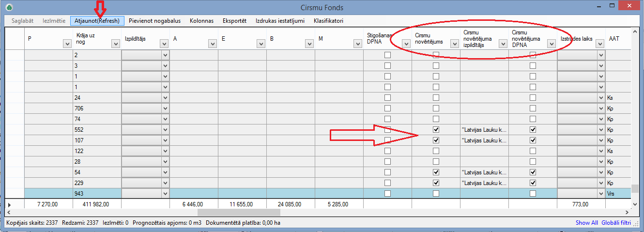
Task: Expand Izpildītājs combo box in row 943
Action: (x=165, y=194)
